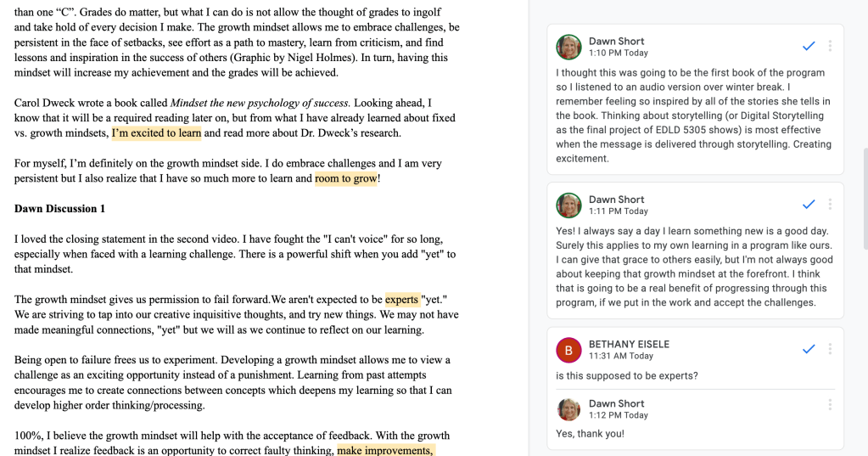Resolve Dawn Short's 1:11 PM comment
The height and width of the screenshot is (456, 868).
click(809, 205)
